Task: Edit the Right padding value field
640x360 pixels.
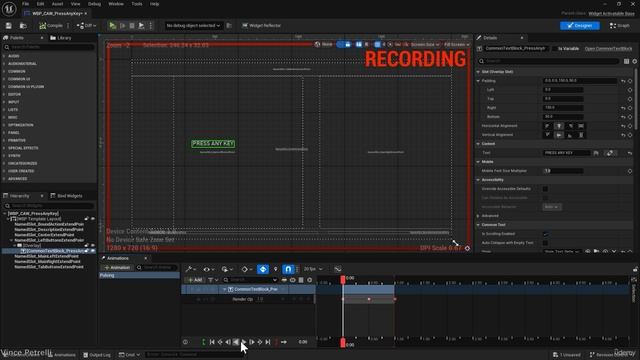Action: click(563, 108)
